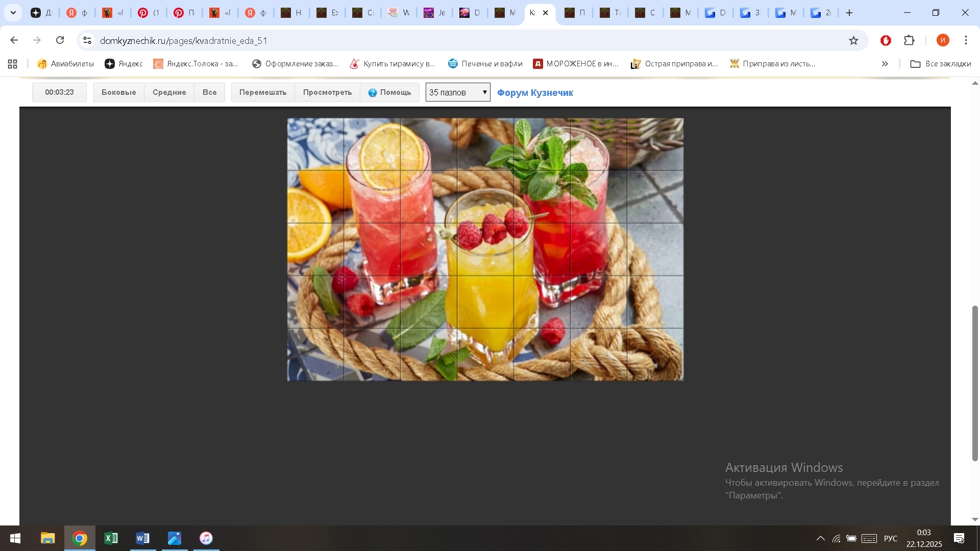Open the Chrome profile avatar
Image resolution: width=980 pixels, height=551 pixels.
942,40
